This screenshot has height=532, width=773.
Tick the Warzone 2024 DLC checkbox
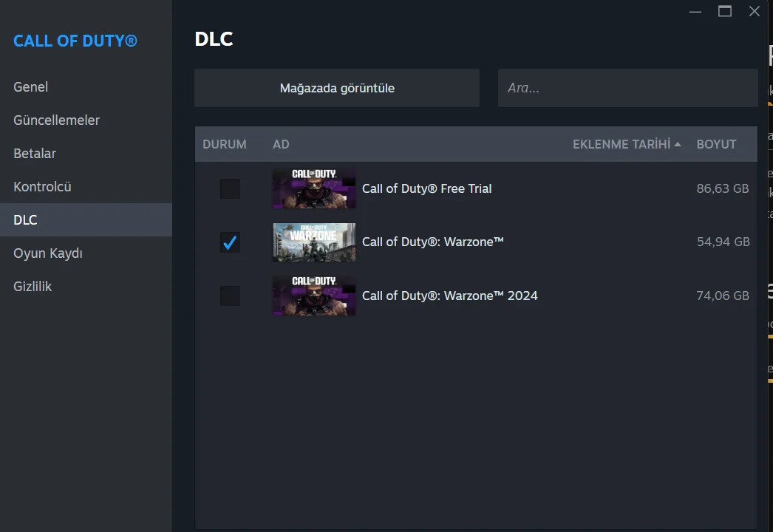click(x=231, y=296)
